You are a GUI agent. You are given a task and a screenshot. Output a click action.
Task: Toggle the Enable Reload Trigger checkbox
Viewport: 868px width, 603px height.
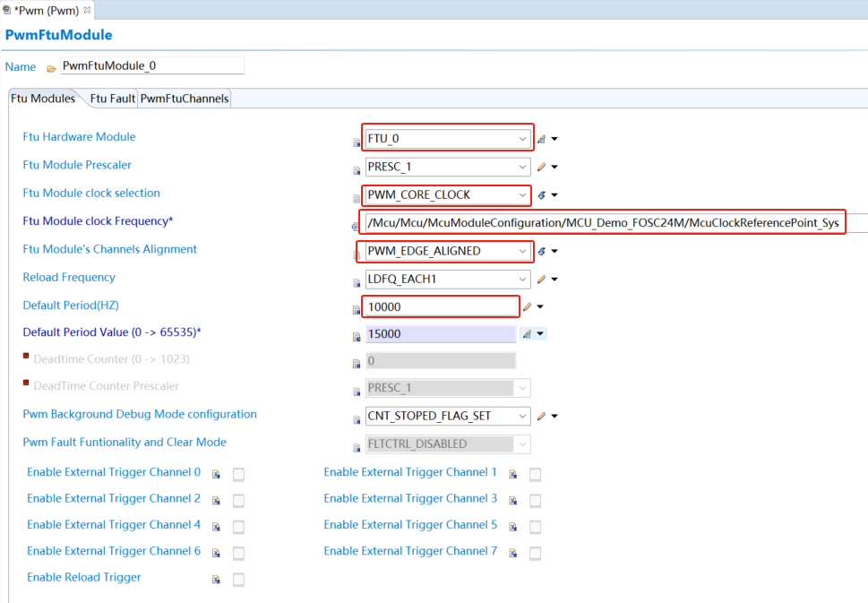(x=238, y=580)
